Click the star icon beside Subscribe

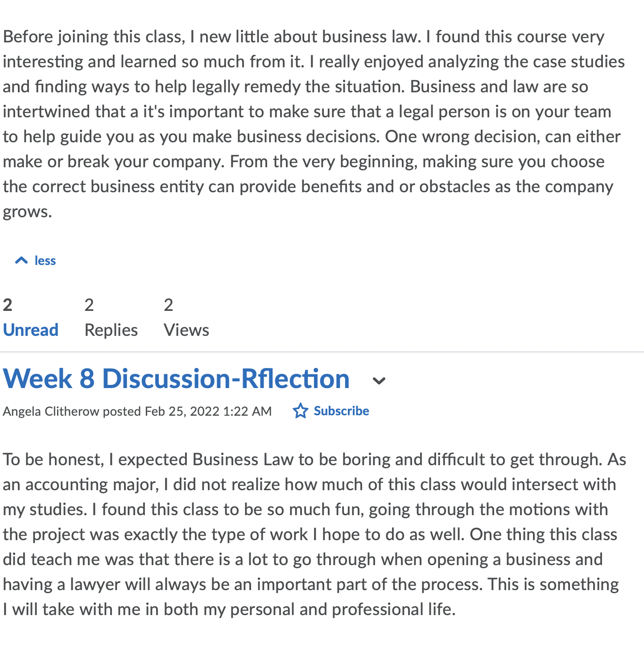point(300,411)
